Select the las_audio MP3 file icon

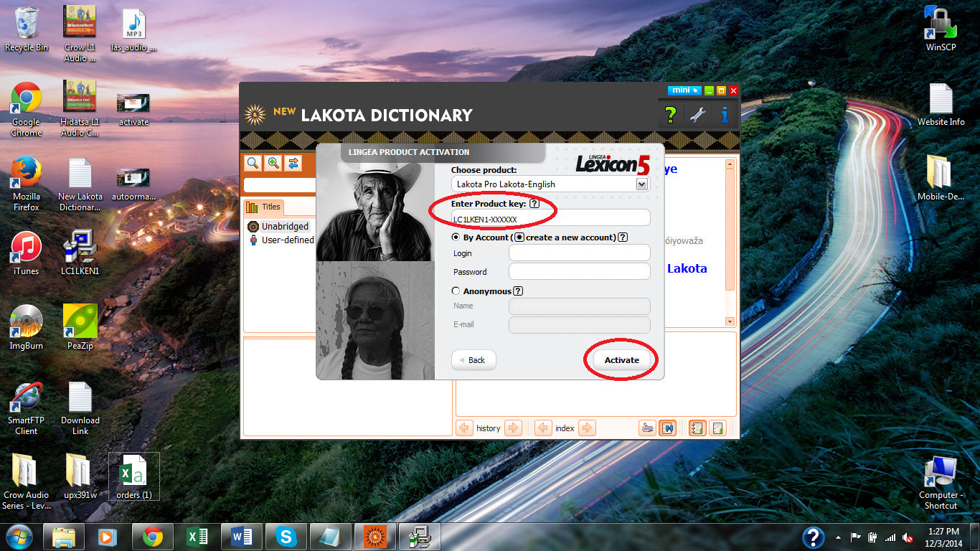click(x=134, y=29)
